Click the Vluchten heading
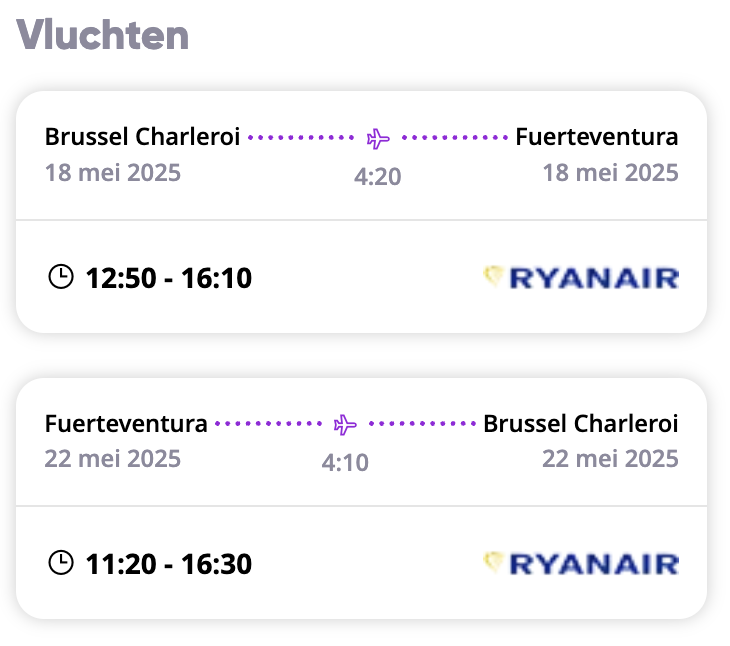The image size is (730, 646). [x=102, y=35]
